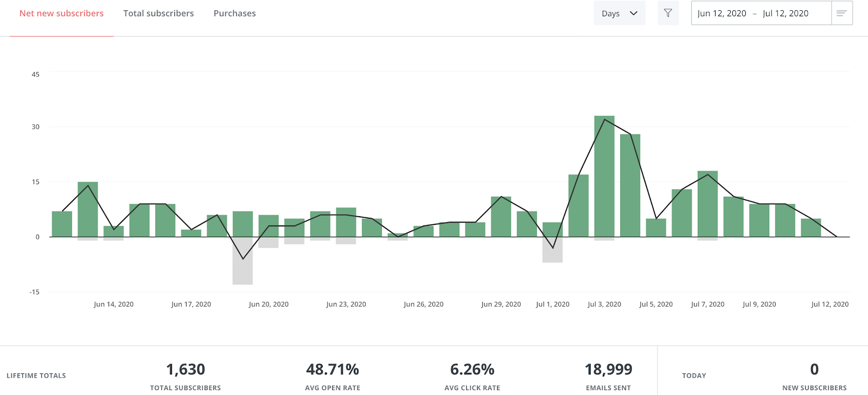This screenshot has width=868, height=395.
Task: Click the x-axis label Jun 14, 2020
Action: point(113,305)
